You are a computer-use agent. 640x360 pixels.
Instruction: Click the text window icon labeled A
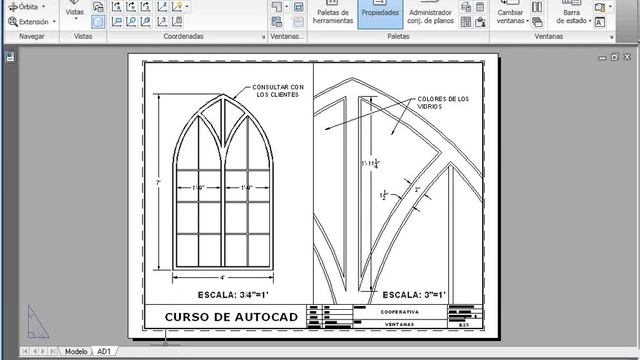coord(600,22)
